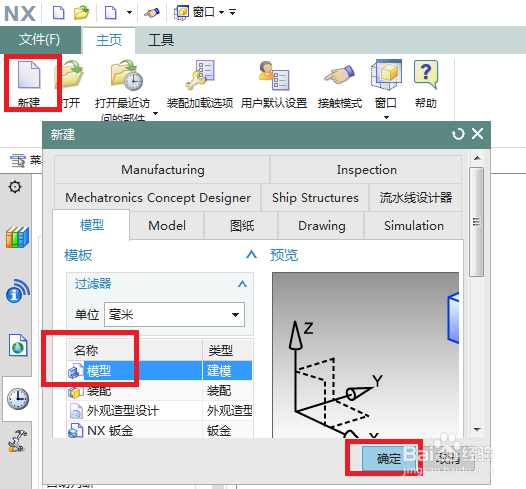Close the 新建 dialog
The width and height of the screenshot is (526, 489).
click(477, 133)
